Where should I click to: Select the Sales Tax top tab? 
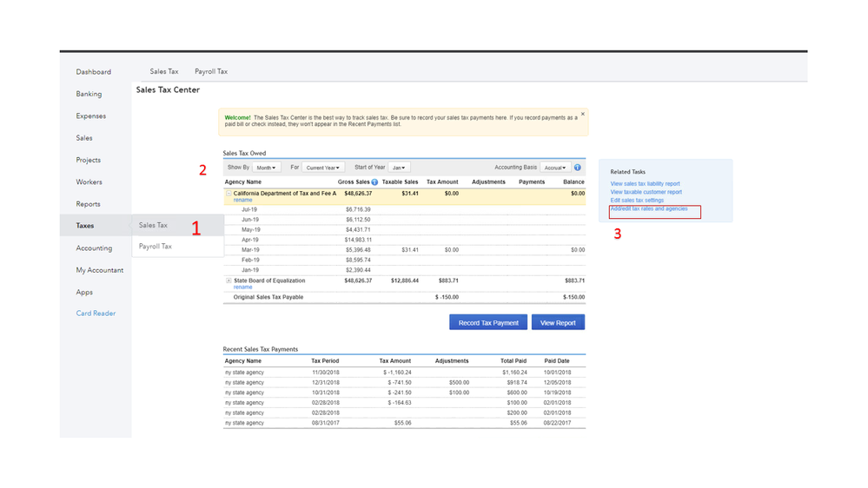[163, 71]
